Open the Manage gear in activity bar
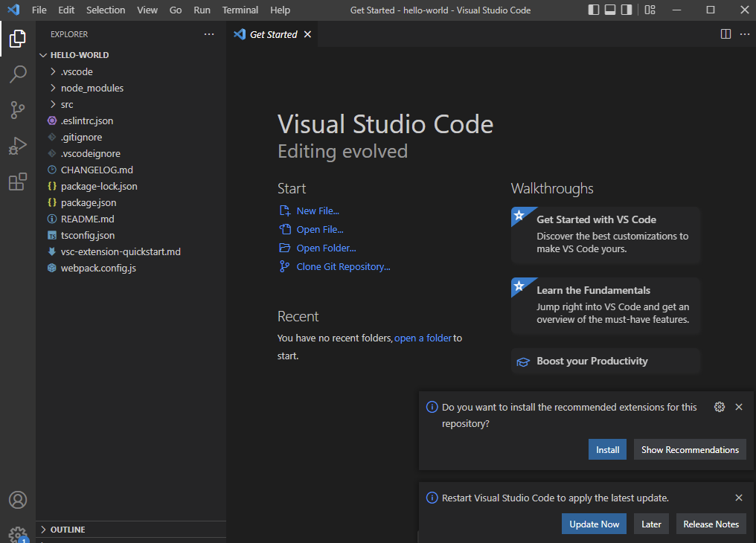756x543 pixels. pyautogui.click(x=17, y=534)
